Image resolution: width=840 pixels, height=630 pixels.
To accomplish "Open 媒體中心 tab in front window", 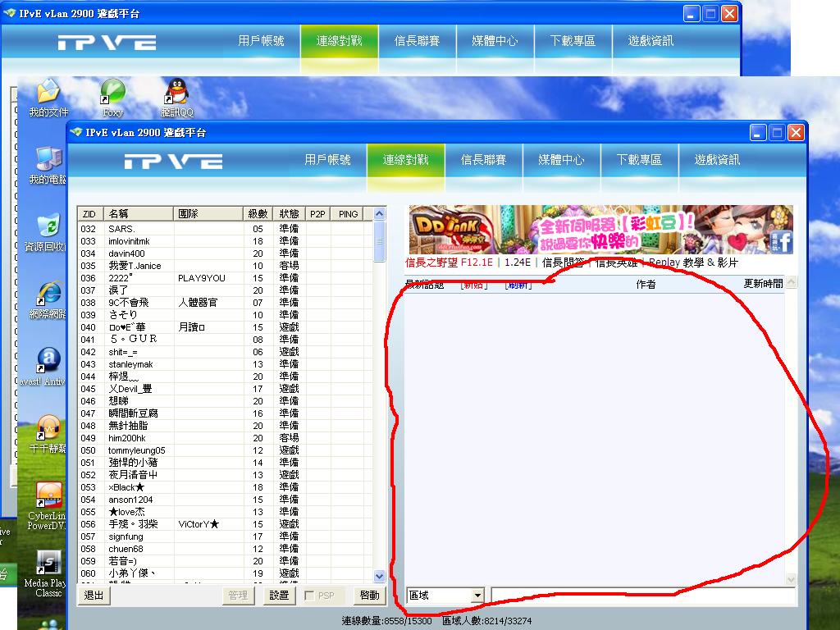I will (561, 160).
